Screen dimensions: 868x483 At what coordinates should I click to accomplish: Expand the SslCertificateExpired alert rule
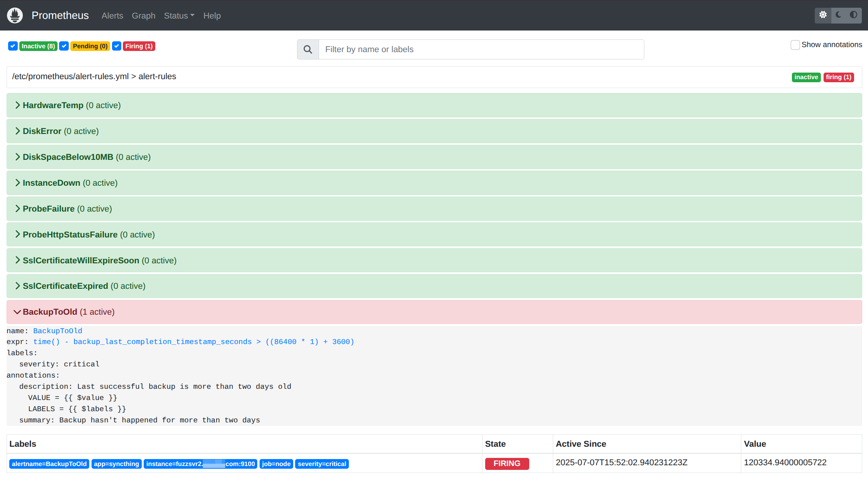pos(434,286)
